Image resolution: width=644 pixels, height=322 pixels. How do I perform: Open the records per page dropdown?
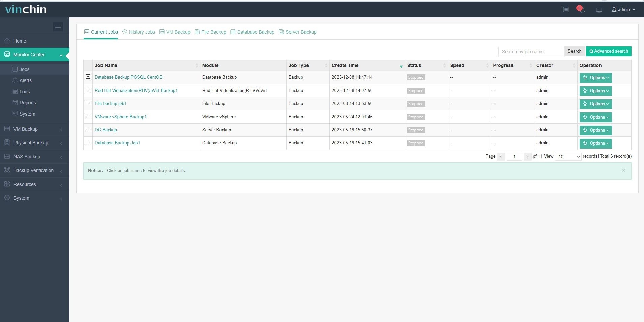pyautogui.click(x=568, y=157)
